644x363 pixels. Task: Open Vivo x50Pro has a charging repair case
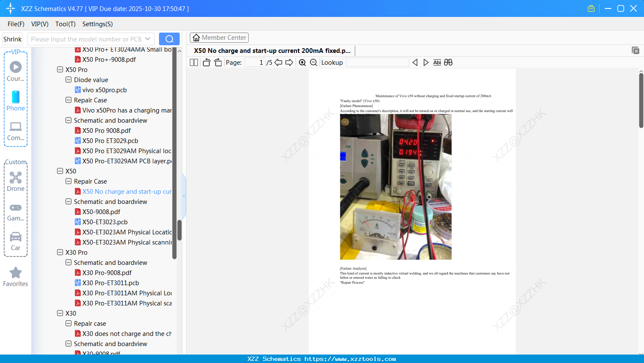(x=123, y=110)
